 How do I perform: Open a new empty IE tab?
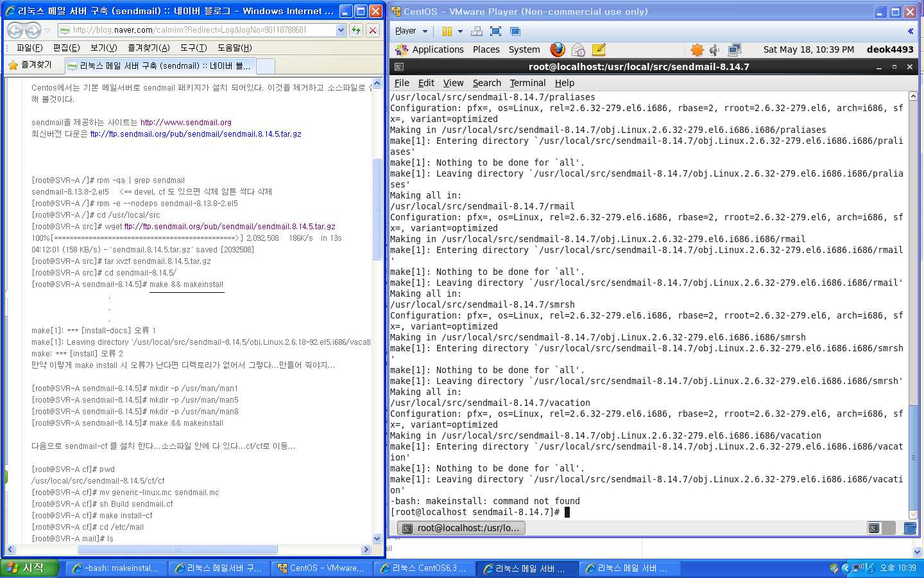point(266,66)
